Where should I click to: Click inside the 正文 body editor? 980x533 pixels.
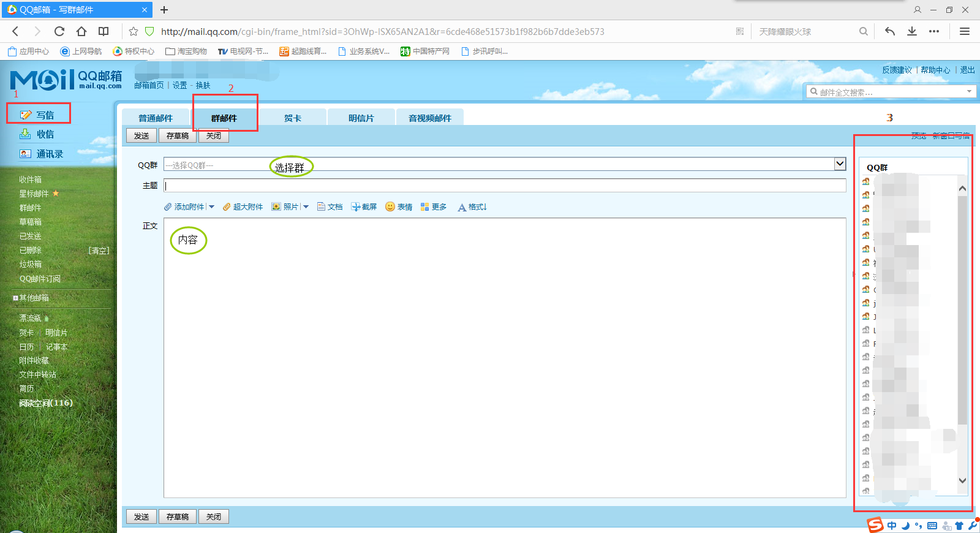click(505, 358)
